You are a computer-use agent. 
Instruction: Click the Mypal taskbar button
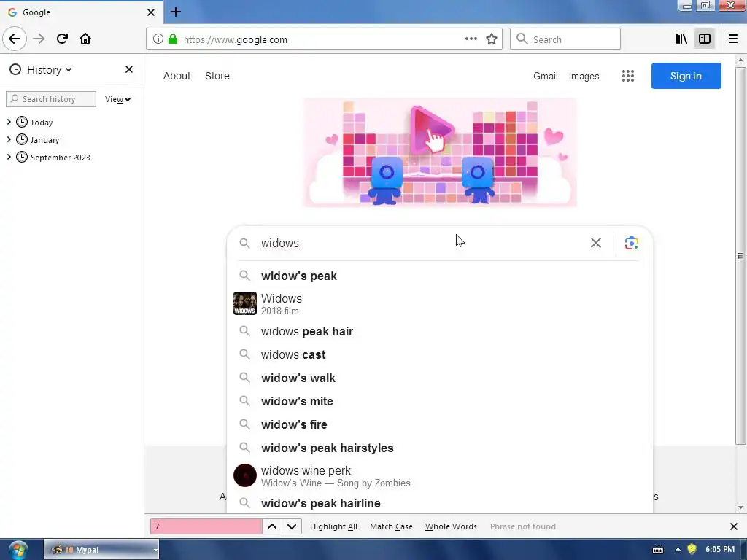click(101, 550)
